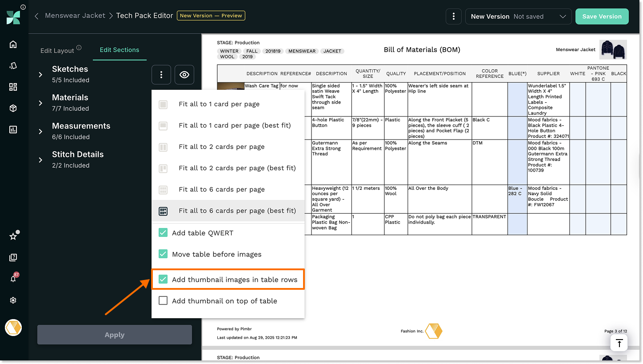The height and width of the screenshot is (364, 643).
Task: Toggle the Sketches eye visibility icon
Action: [x=184, y=75]
